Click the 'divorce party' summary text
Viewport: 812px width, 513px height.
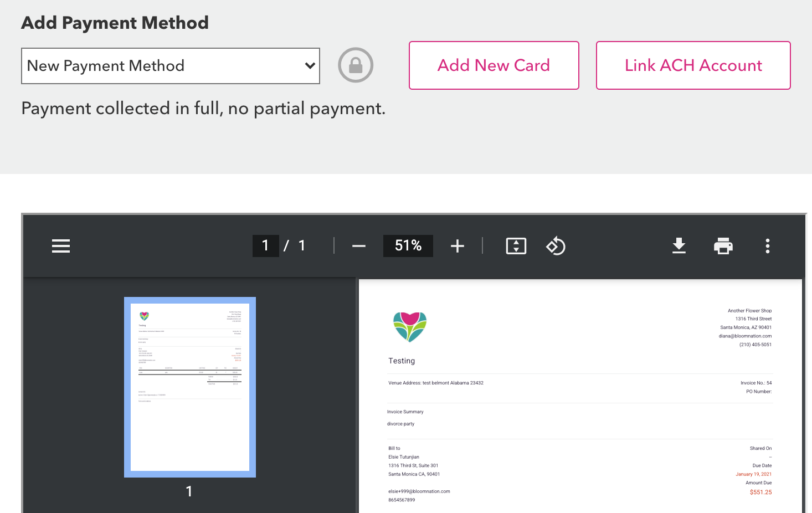pos(400,424)
